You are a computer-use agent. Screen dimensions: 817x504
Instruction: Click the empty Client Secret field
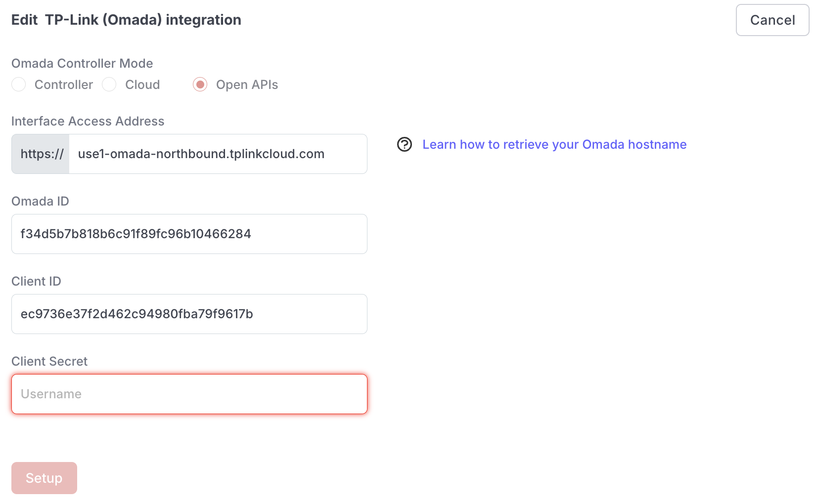(189, 394)
